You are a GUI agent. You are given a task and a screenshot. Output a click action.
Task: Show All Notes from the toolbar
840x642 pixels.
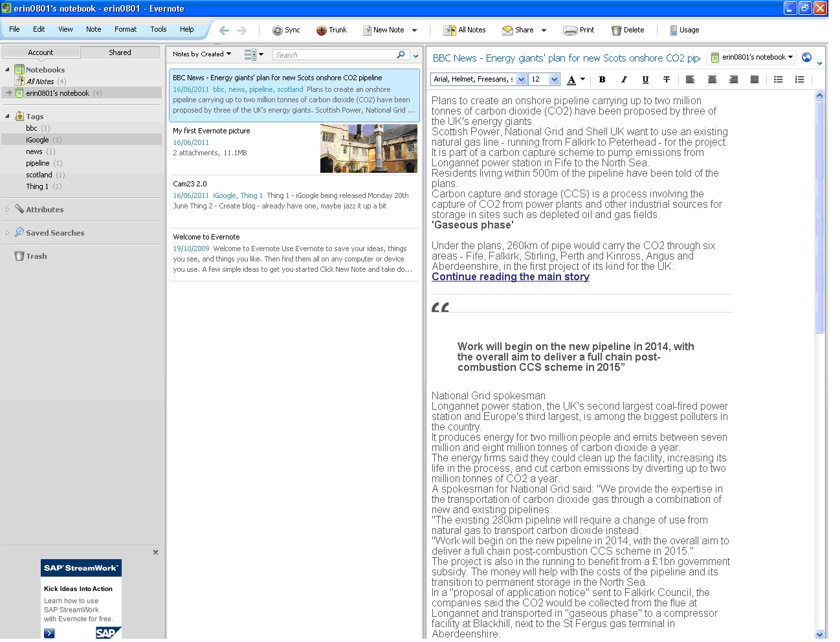(x=464, y=30)
